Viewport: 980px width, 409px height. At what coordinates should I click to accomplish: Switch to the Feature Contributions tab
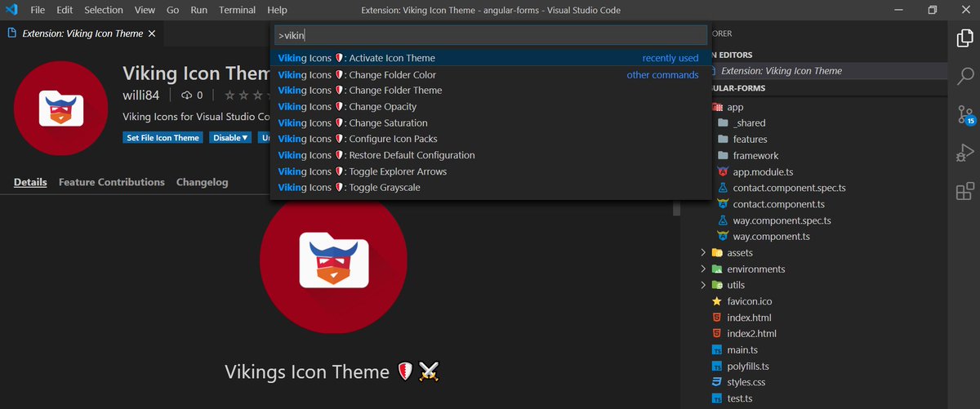pyautogui.click(x=112, y=182)
